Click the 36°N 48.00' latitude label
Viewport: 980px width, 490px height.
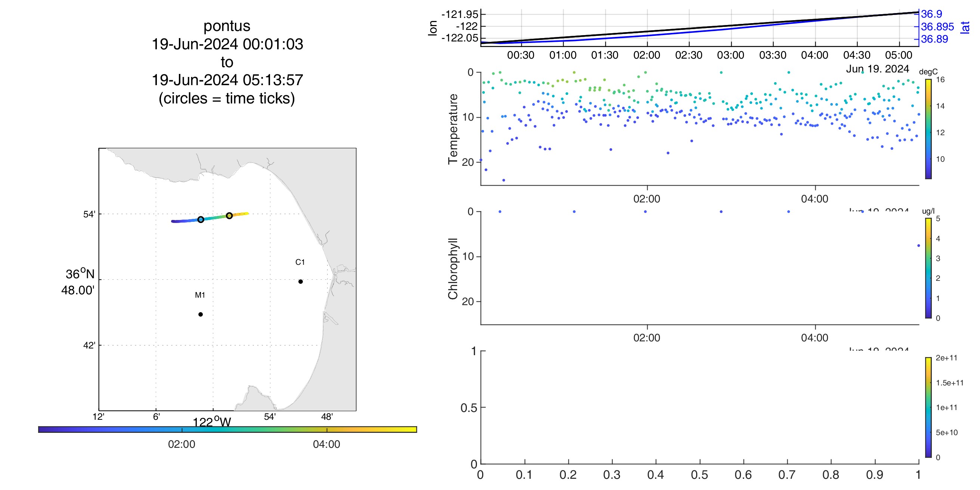[78, 282]
